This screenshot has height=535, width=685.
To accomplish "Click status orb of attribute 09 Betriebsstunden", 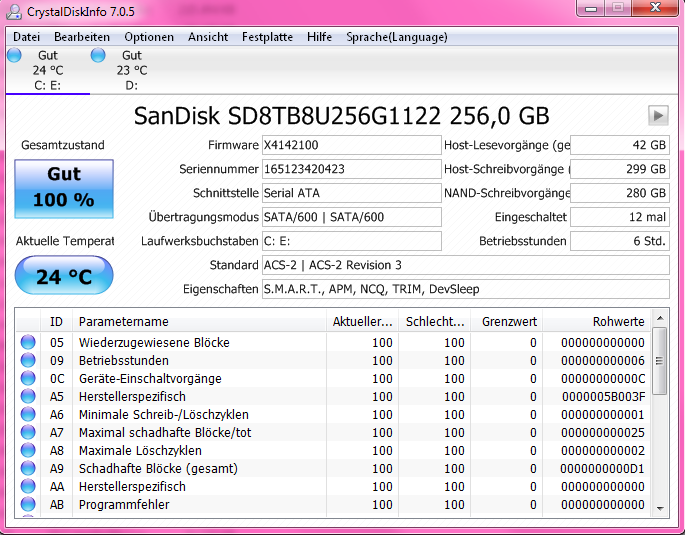I will [x=28, y=360].
